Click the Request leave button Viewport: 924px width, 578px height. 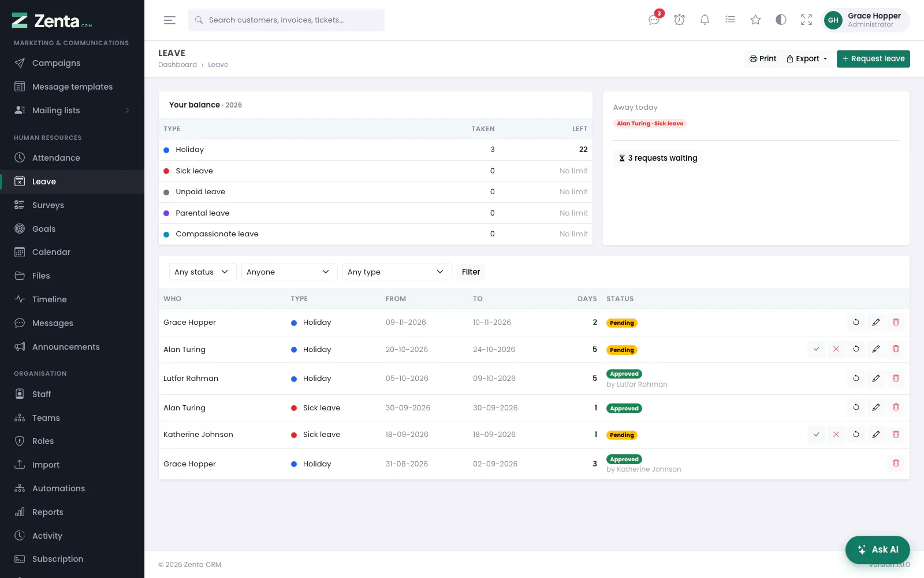point(873,58)
